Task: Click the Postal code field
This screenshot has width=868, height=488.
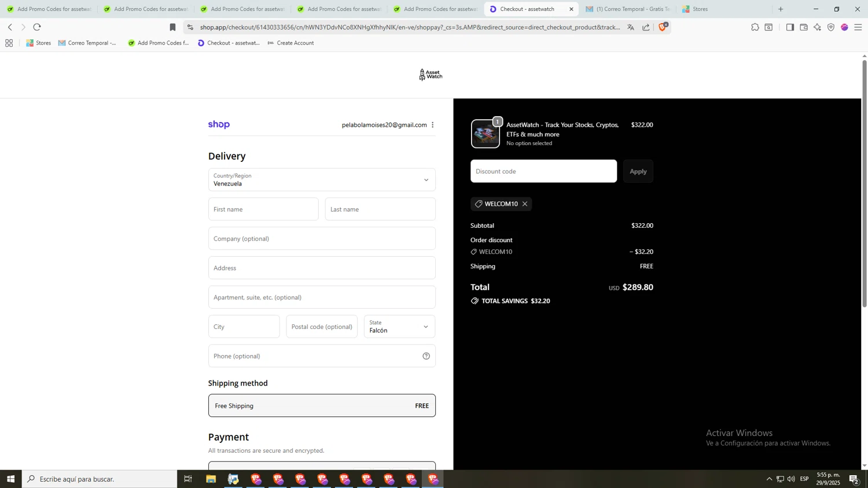Action: (x=322, y=327)
